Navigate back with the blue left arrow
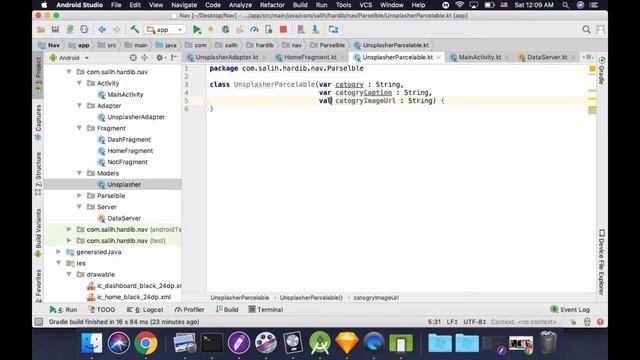 pyautogui.click(x=102, y=29)
